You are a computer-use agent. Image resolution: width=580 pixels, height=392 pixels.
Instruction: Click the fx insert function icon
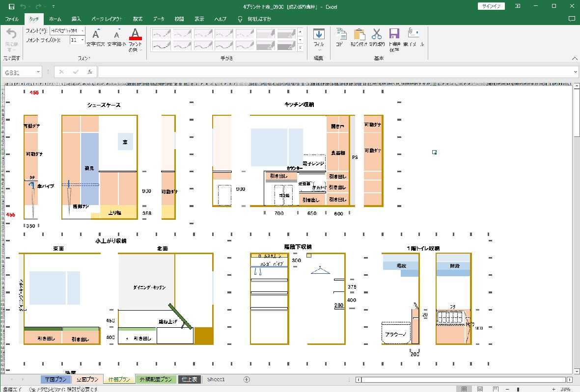coord(90,72)
